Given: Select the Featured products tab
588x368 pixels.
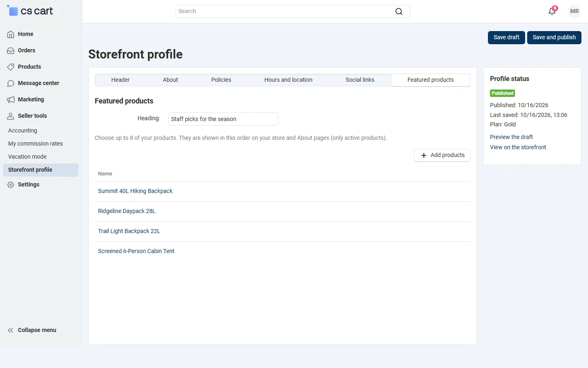Looking at the screenshot, I should click(x=430, y=80).
